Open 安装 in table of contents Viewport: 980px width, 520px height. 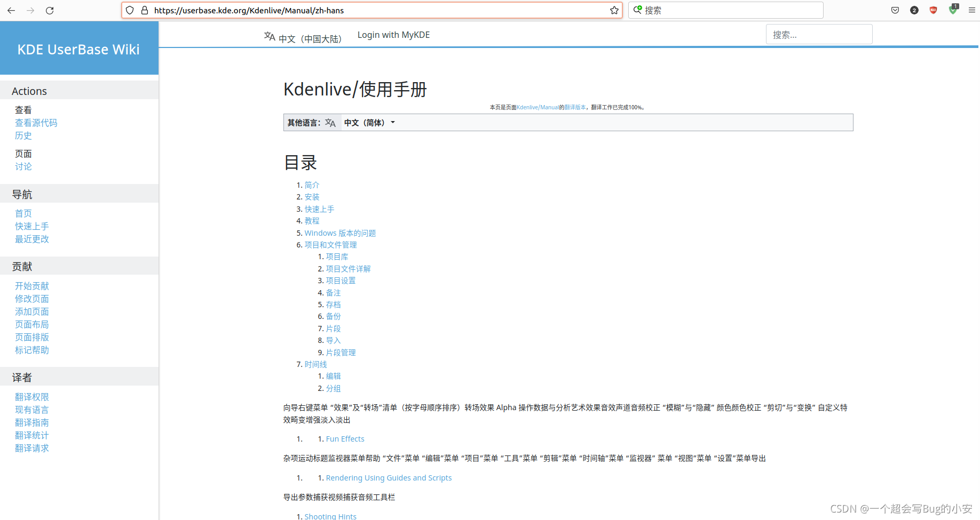click(312, 197)
